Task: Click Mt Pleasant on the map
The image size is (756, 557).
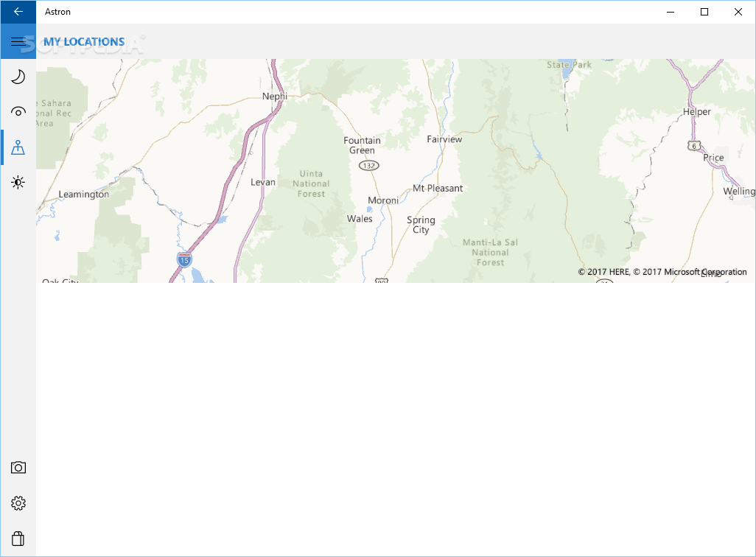Action: [x=438, y=189]
